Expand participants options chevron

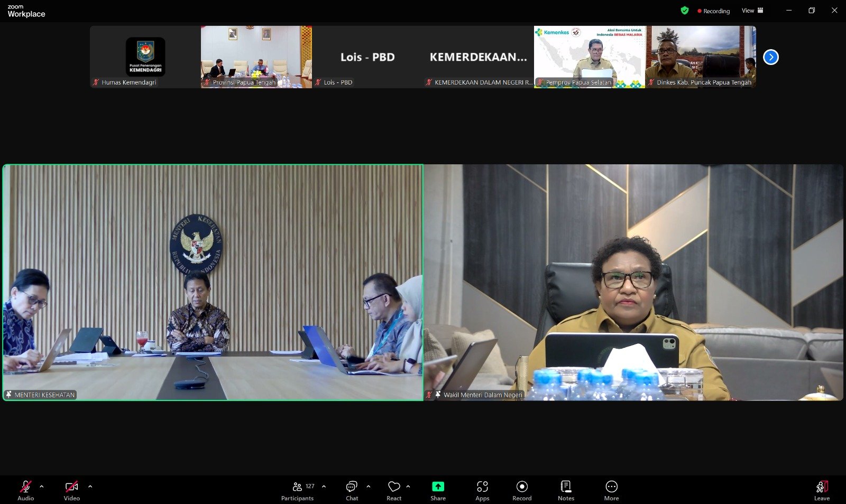pos(324,487)
